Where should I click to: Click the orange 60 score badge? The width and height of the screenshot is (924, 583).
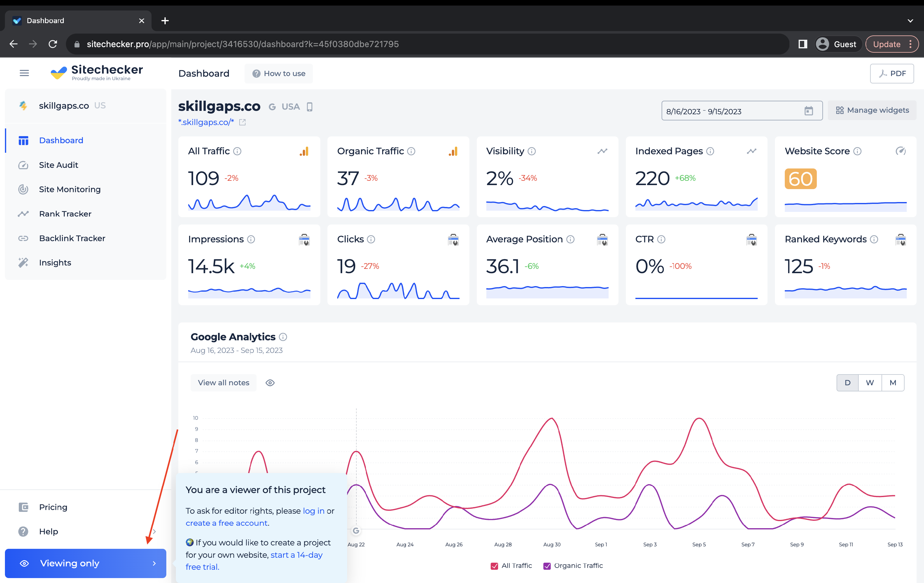[801, 179]
